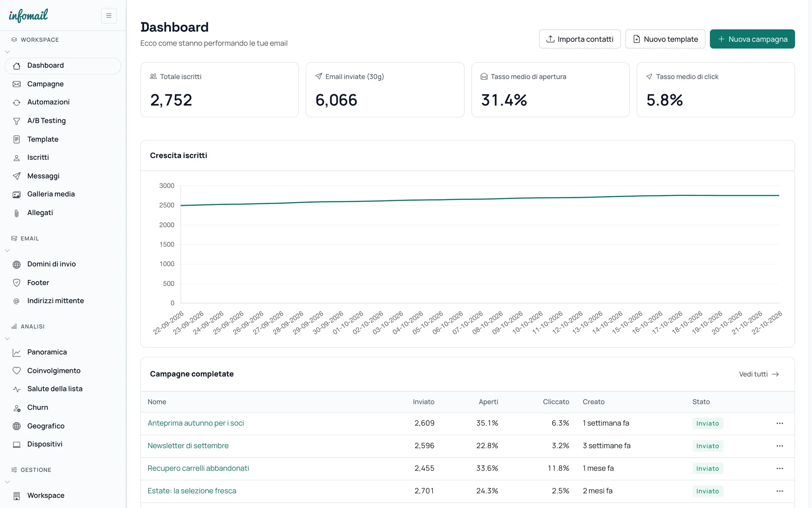Click the Nuovo template button
812x508 pixels.
(665, 39)
